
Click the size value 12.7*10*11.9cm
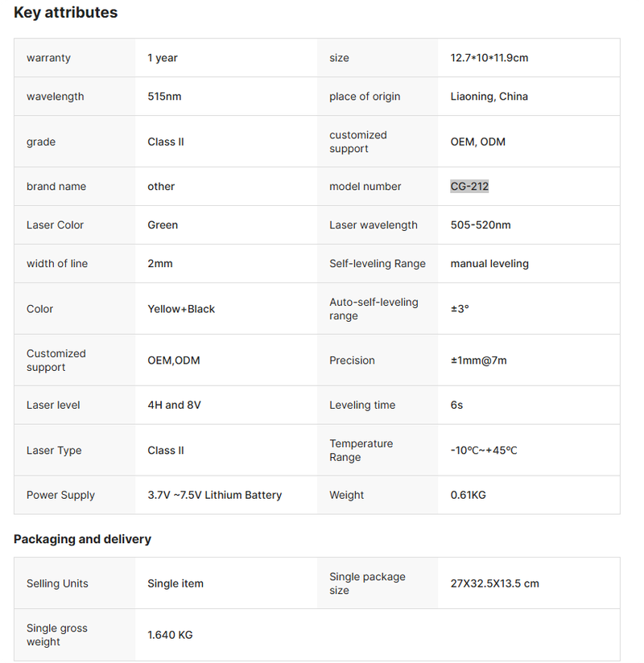coord(489,58)
